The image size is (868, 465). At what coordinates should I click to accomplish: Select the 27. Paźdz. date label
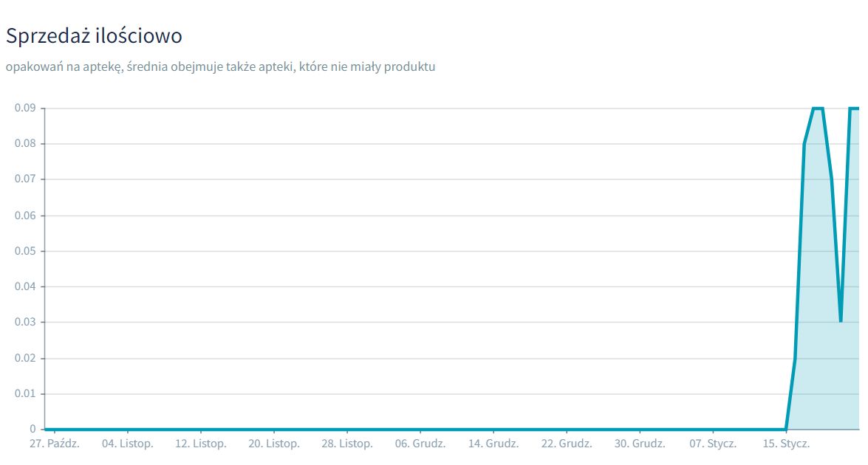point(54,444)
